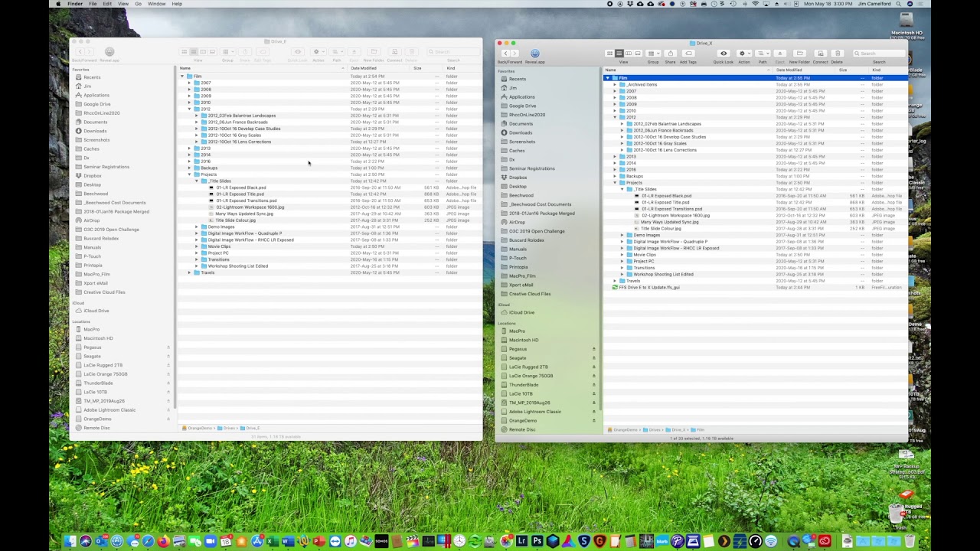Open Macintosh HD desktop drive icon
Image resolution: width=980 pixels, height=551 pixels.
[x=907, y=21]
